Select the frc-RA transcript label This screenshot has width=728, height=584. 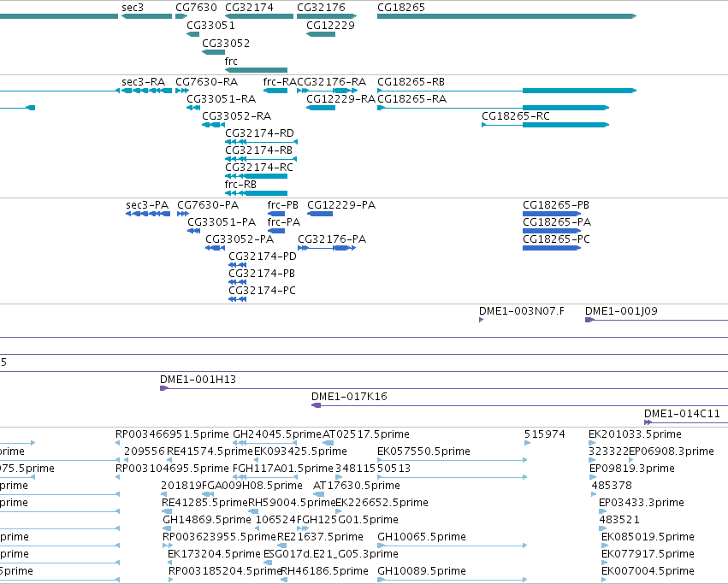click(x=280, y=82)
